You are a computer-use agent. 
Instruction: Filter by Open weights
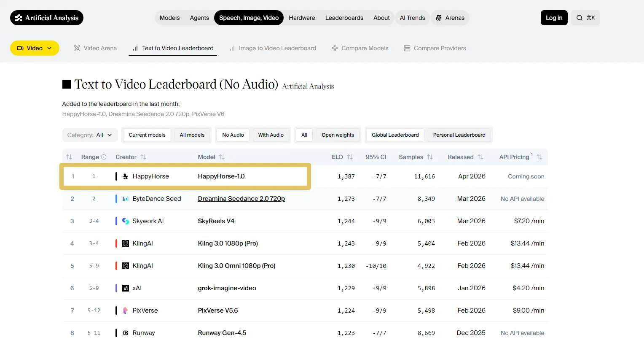pos(338,135)
